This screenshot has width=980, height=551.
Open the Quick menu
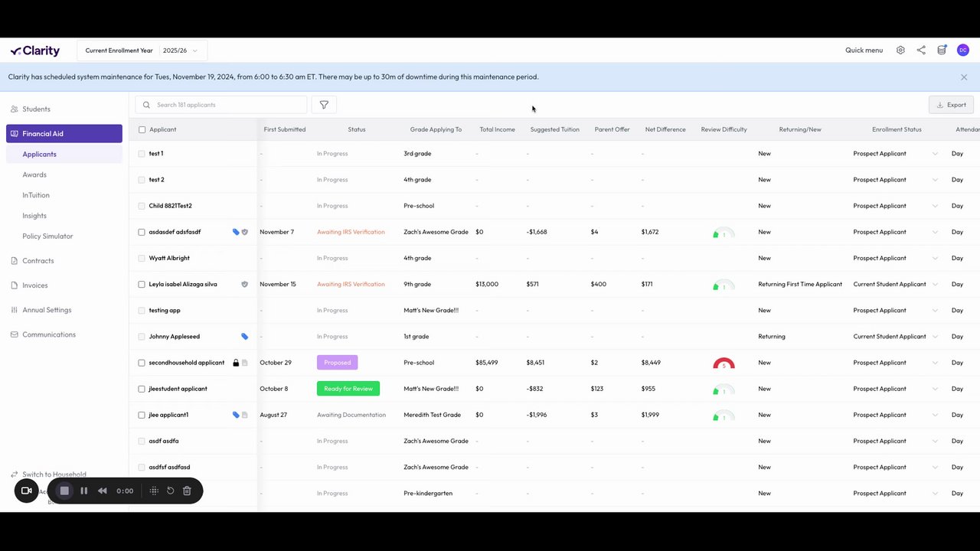pos(864,51)
